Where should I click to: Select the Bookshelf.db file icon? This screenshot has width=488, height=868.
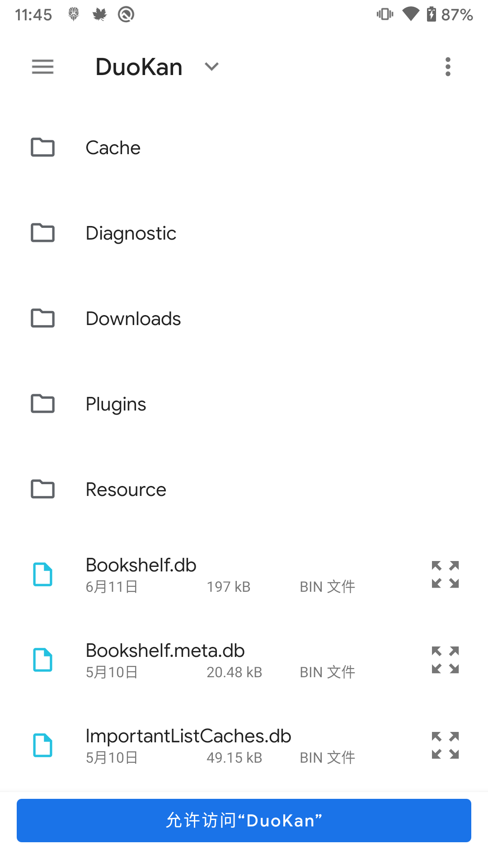pyautogui.click(x=42, y=575)
